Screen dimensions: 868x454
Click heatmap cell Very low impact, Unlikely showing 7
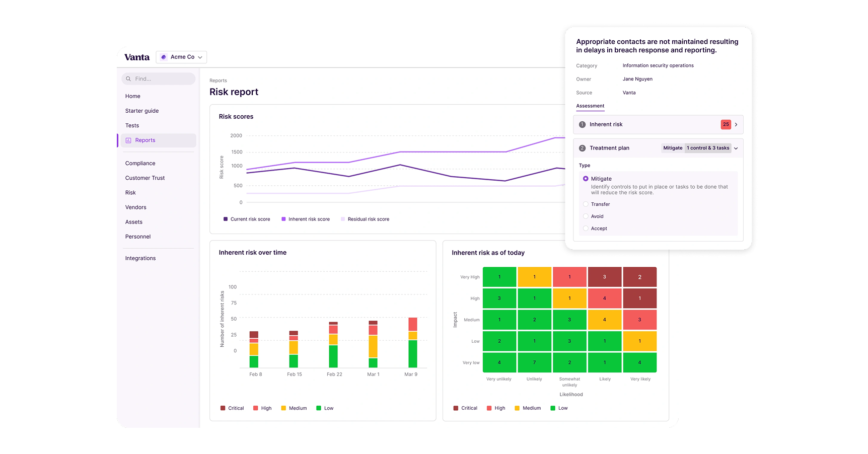[x=535, y=362]
